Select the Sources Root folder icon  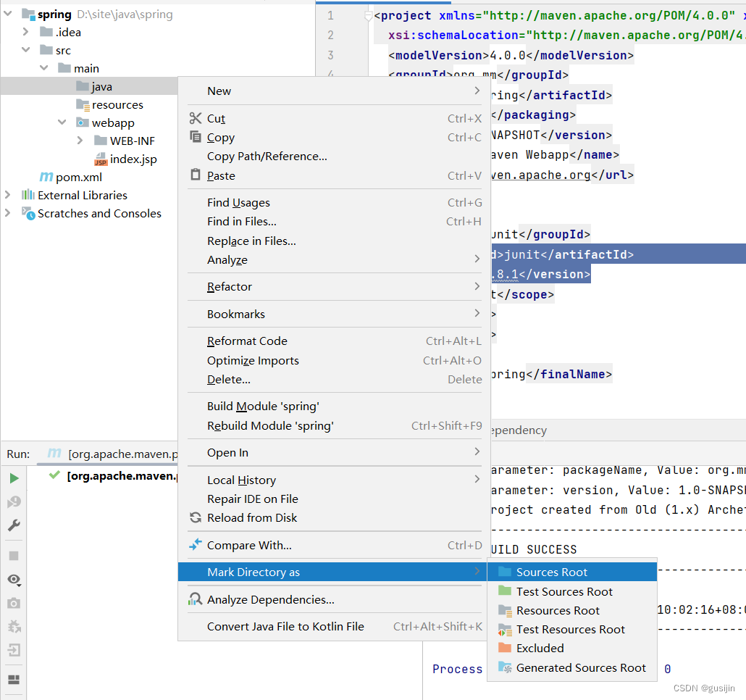click(504, 572)
